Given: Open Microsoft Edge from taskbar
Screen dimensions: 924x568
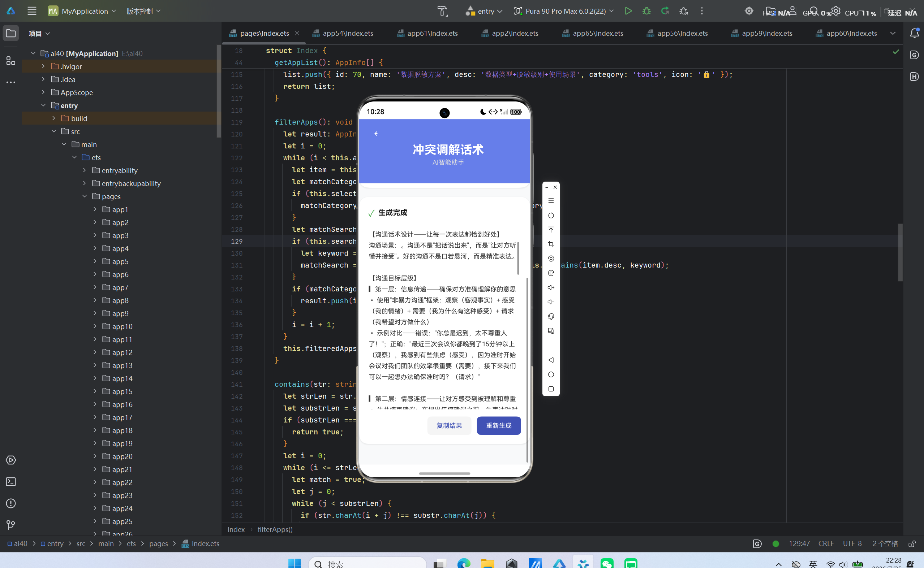Looking at the screenshot, I should tap(464, 564).
